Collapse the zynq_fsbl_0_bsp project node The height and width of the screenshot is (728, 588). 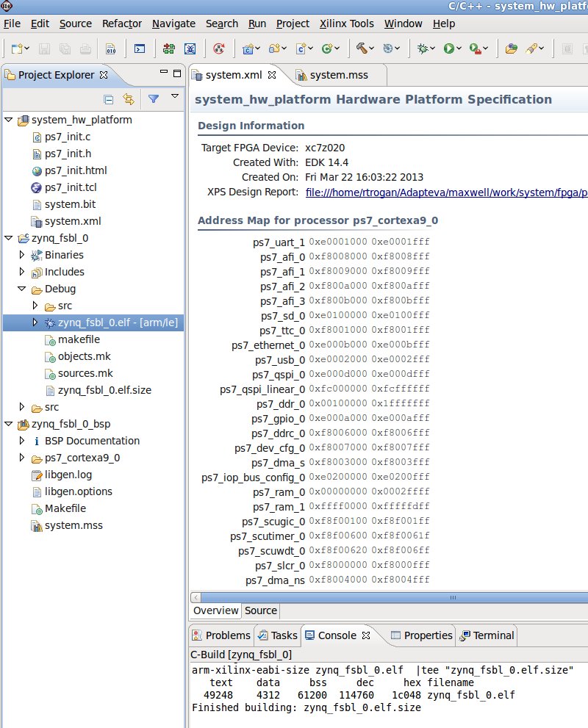(x=8, y=424)
